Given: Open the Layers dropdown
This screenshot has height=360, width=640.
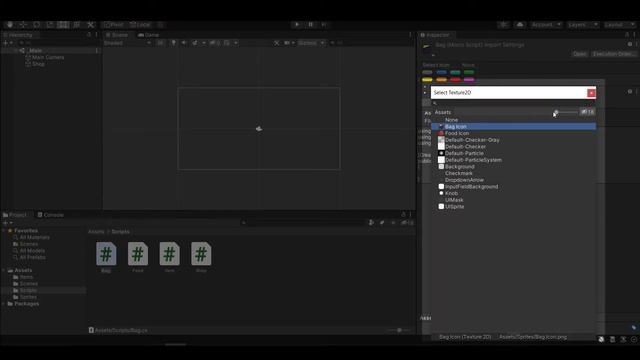Looking at the screenshot, I should click(x=582, y=24).
